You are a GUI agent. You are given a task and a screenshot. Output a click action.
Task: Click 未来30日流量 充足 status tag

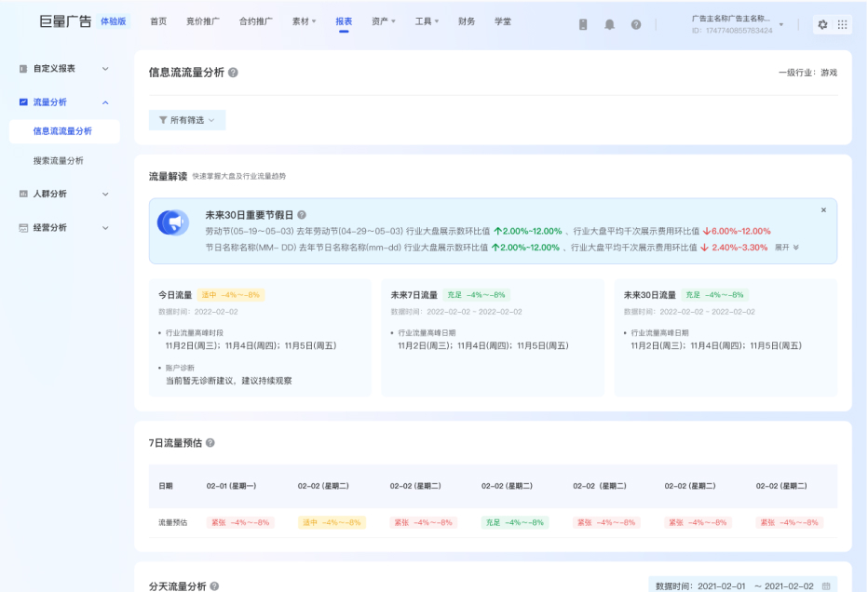tap(714, 295)
